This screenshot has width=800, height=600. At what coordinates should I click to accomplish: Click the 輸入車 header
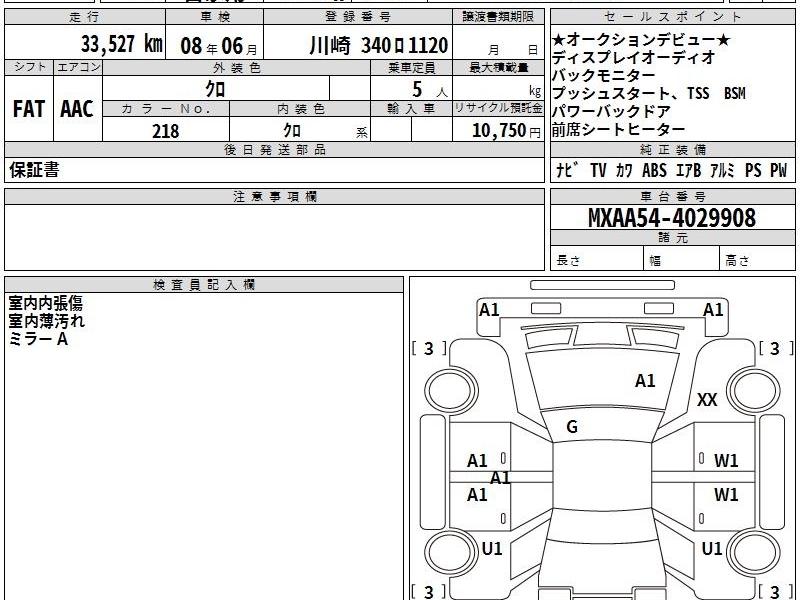411,109
